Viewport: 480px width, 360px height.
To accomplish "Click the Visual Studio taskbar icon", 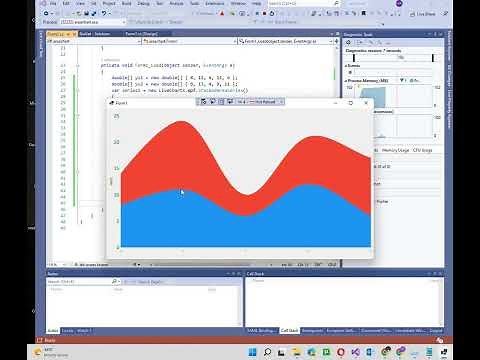I will pos(356,352).
